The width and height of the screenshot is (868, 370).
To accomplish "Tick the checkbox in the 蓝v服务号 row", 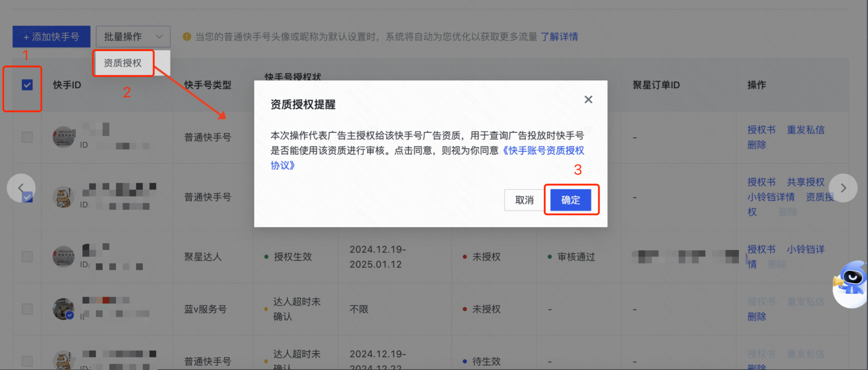I will click(27, 309).
